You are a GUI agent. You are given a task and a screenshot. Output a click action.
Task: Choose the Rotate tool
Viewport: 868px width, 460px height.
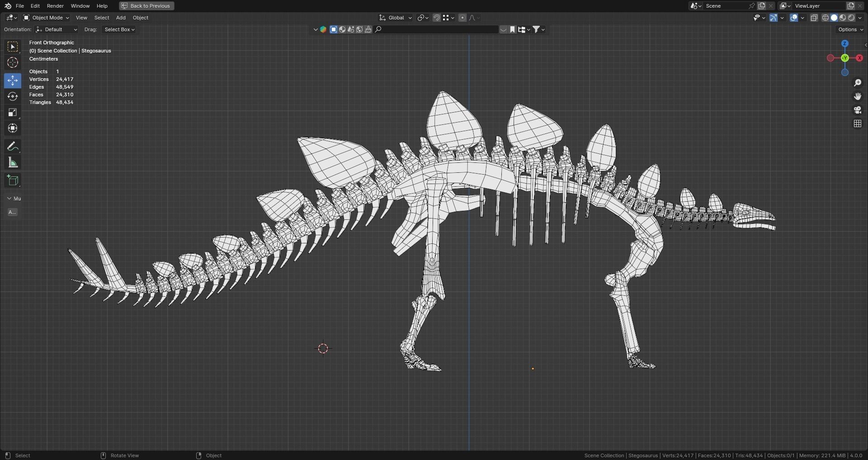tap(13, 96)
